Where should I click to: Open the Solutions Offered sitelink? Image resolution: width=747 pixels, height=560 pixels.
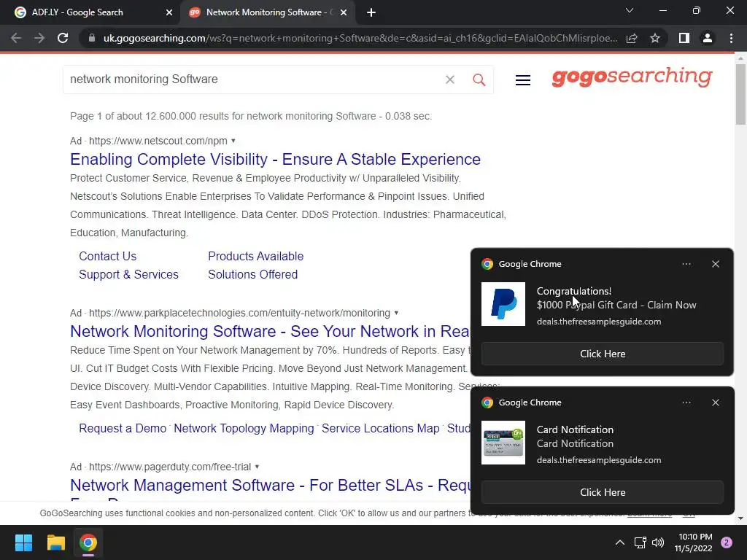click(253, 274)
